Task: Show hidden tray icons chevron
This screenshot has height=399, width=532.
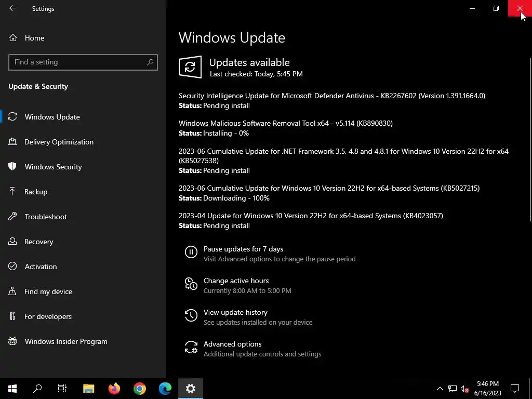Action: (x=440, y=389)
